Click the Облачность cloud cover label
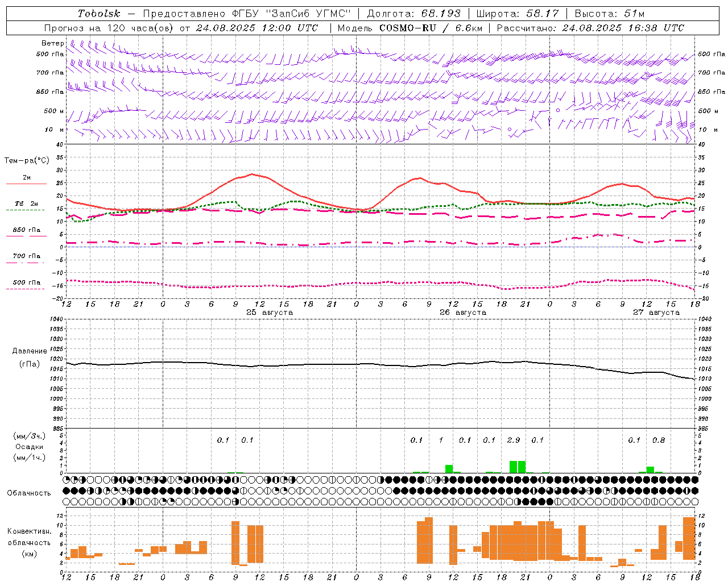The height and width of the screenshot is (582, 728). 28,493
